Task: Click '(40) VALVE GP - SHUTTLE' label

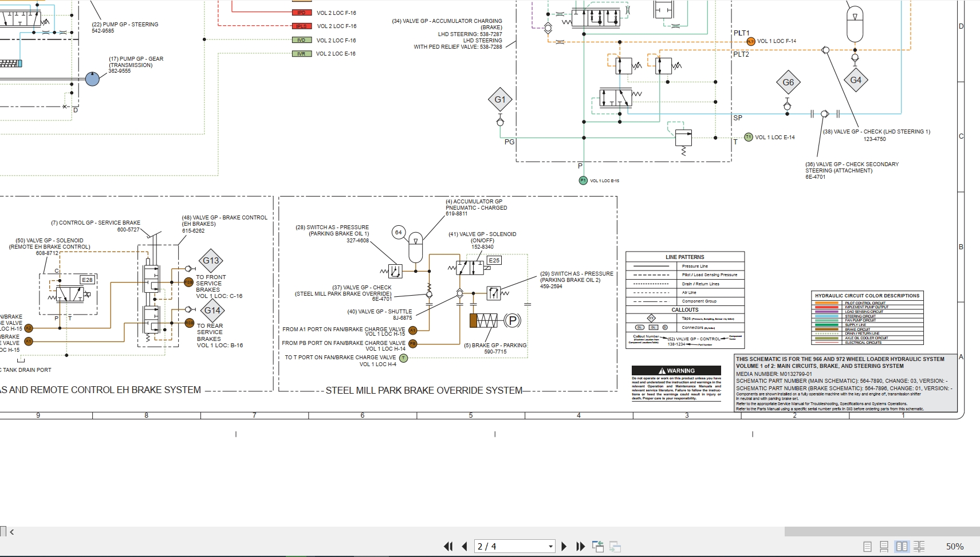Action: click(380, 312)
